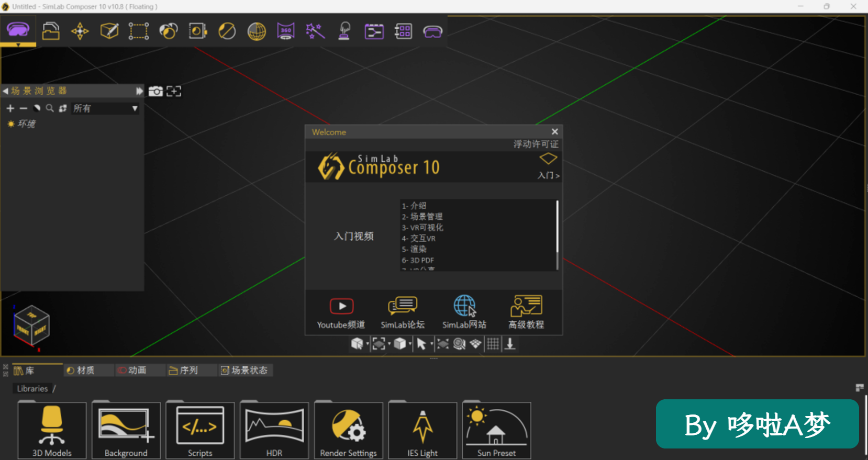This screenshot has height=460, width=868.
Task: Click the solid cube shading icon
Action: click(399, 343)
